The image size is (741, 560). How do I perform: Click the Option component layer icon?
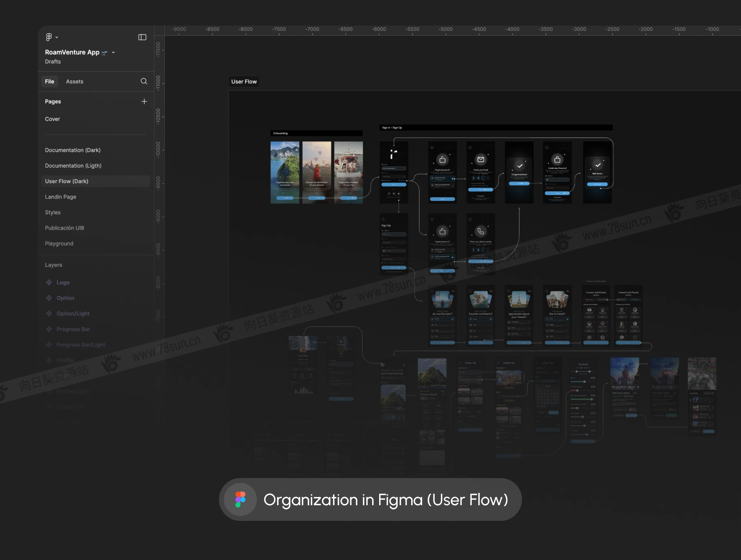(49, 298)
